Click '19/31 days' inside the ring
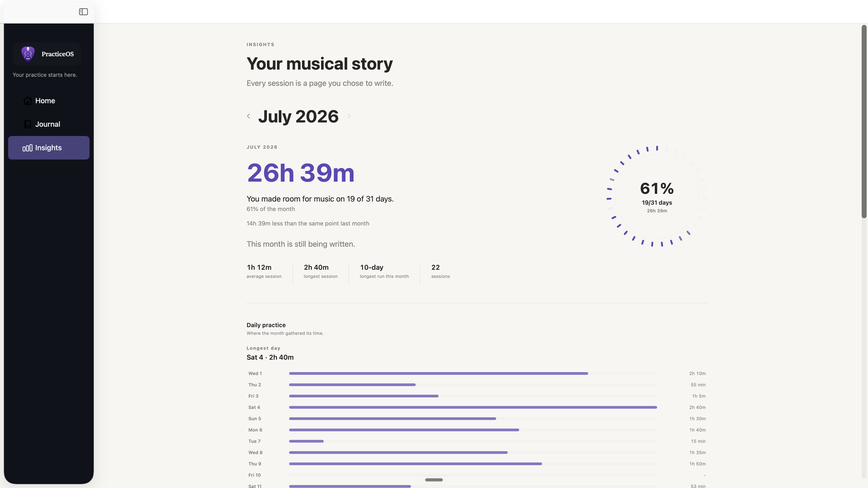 pyautogui.click(x=657, y=203)
